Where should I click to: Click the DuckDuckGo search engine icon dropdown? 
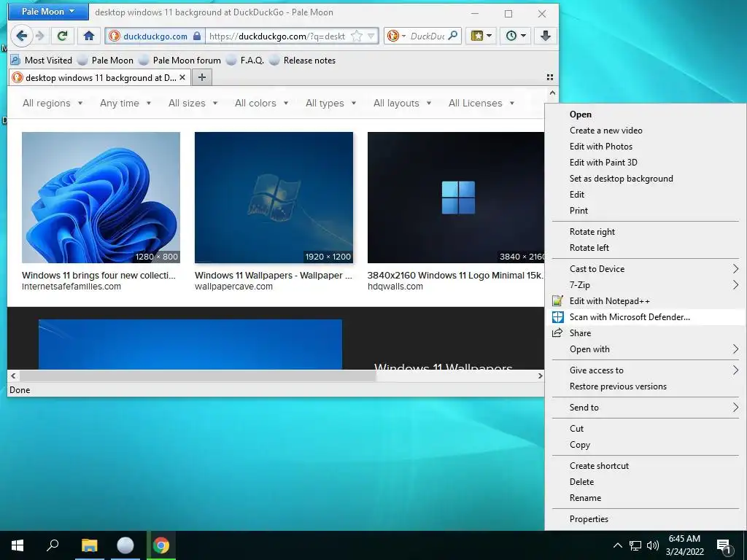click(x=396, y=36)
